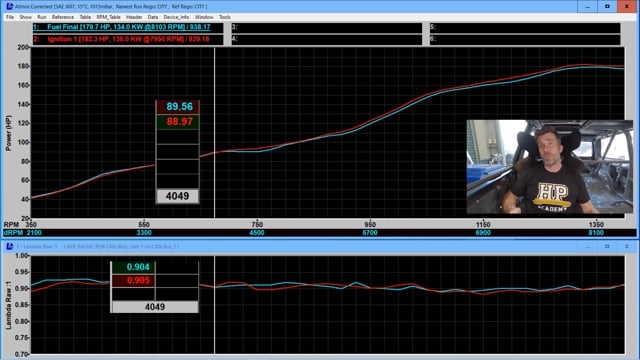640x360 pixels.
Task: Open the Table menu
Action: 85,17
